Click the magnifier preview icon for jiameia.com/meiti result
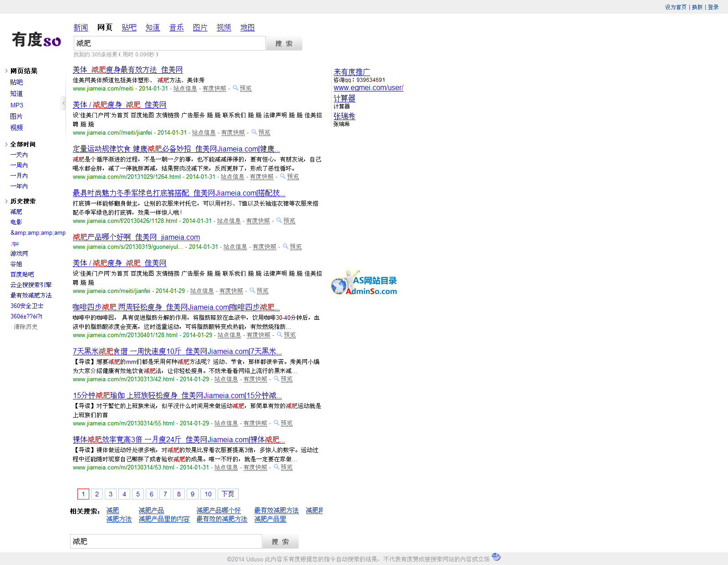The height and width of the screenshot is (565, 728). [x=235, y=88]
